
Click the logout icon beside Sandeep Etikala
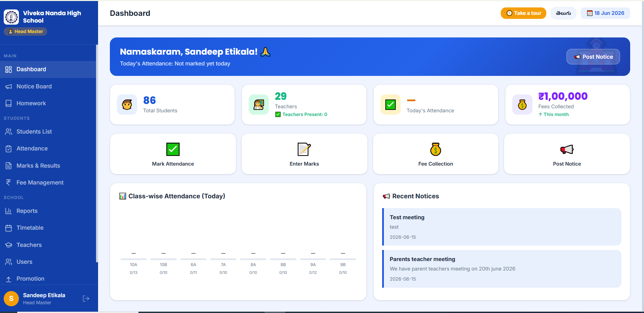coord(86,298)
